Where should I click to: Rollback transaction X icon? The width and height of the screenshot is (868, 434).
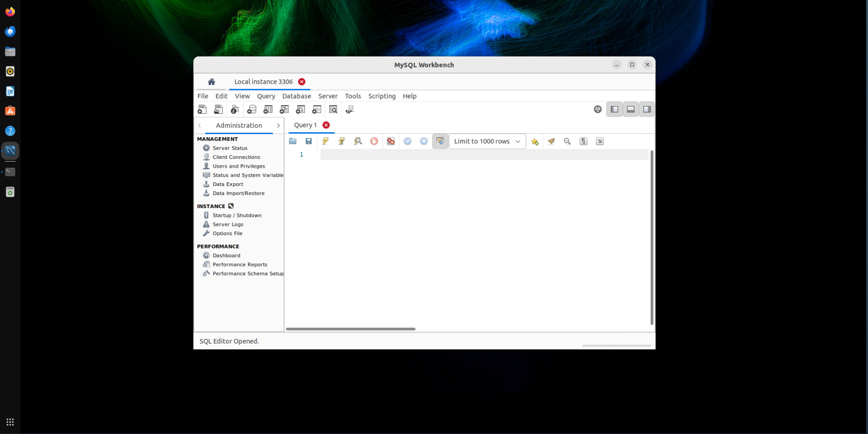[424, 141]
